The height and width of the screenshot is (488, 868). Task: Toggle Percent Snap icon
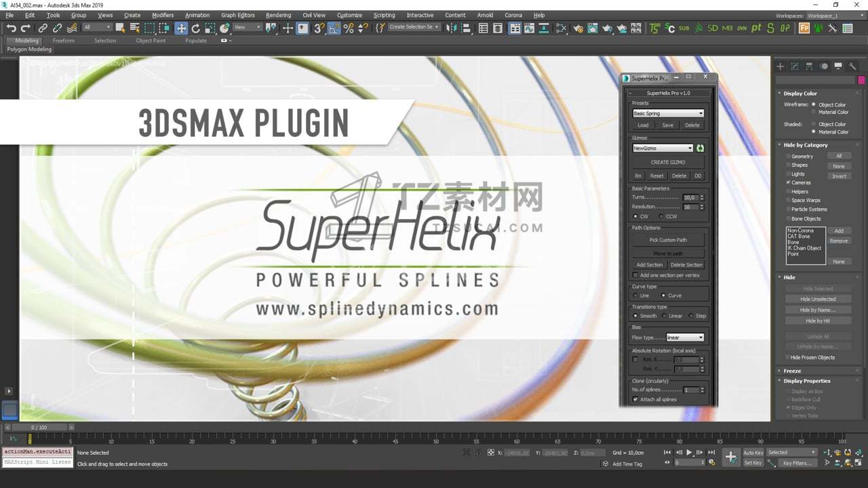pos(349,28)
